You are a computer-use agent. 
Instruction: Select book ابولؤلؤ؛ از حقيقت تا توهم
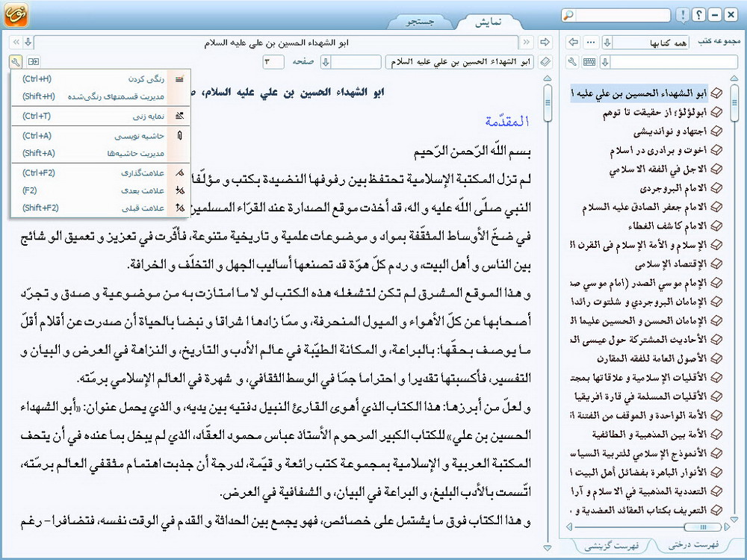654,113
